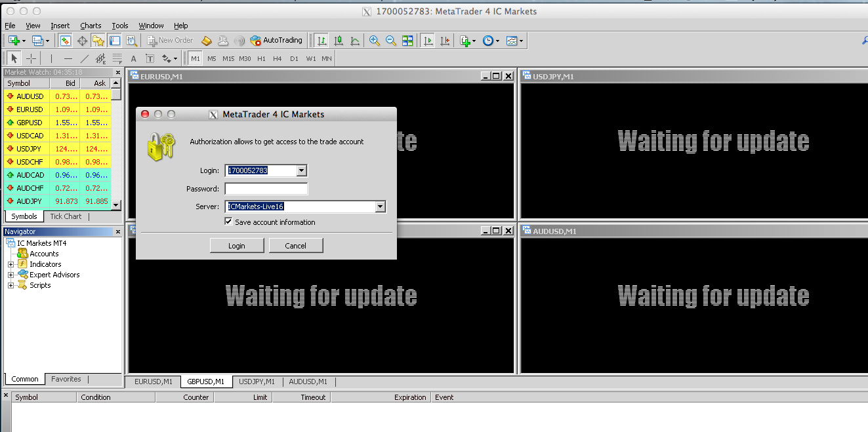The width and height of the screenshot is (868, 432).
Task: Toggle the W1 timeframe button
Action: (x=311, y=58)
